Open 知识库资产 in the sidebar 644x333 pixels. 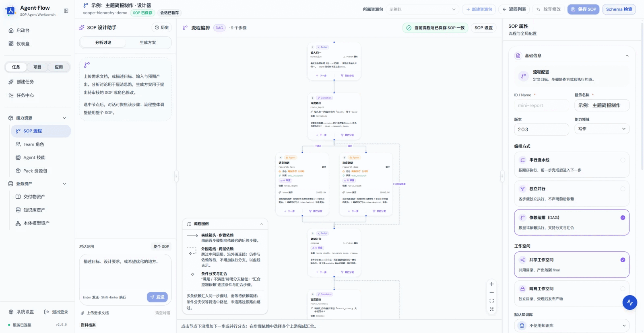41,210
